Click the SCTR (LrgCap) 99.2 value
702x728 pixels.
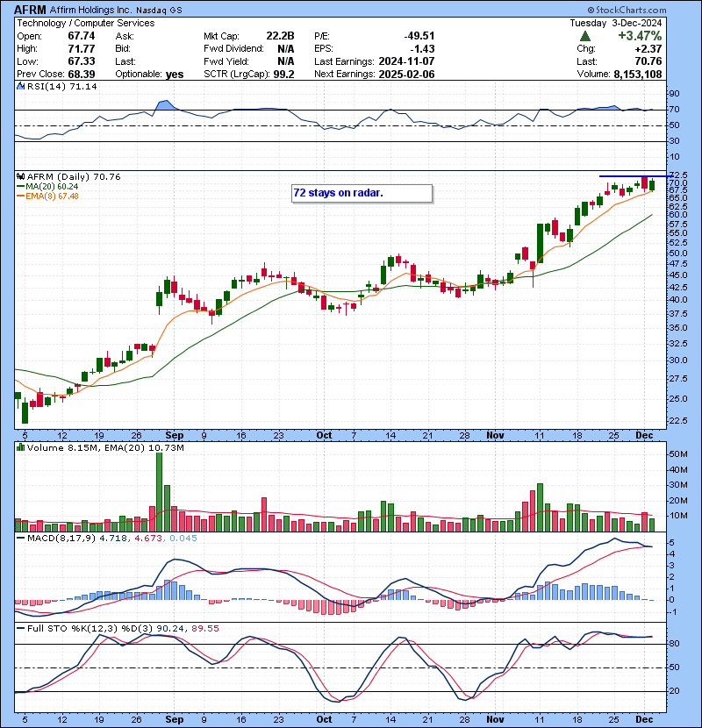[281, 75]
